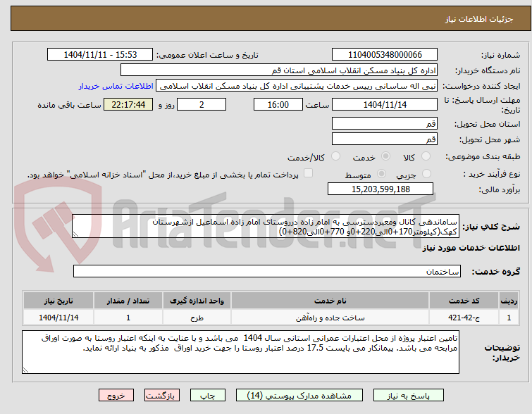Click the شرح کلی نیاز description textarea

pos(266,226)
